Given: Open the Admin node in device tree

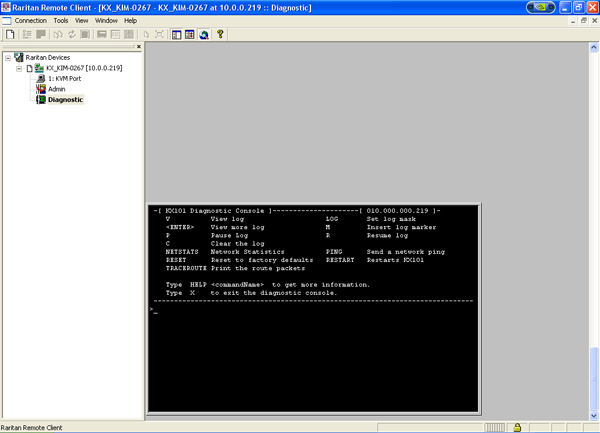Looking at the screenshot, I should [57, 89].
